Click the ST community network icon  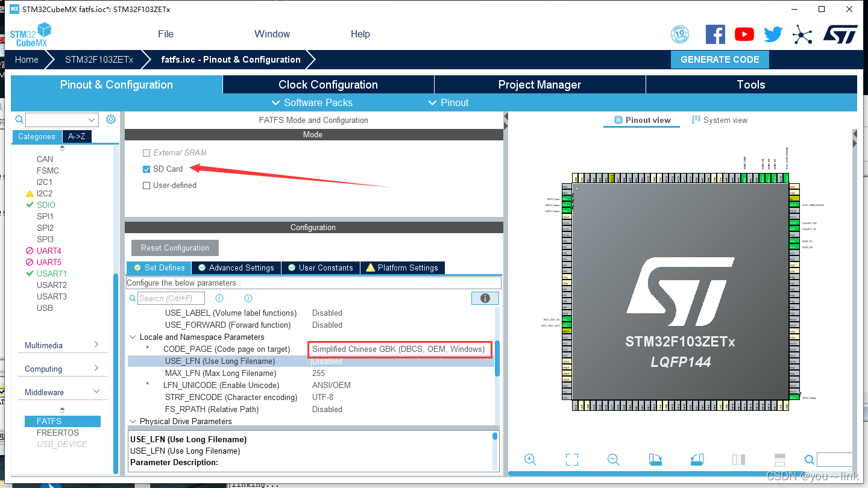point(802,34)
